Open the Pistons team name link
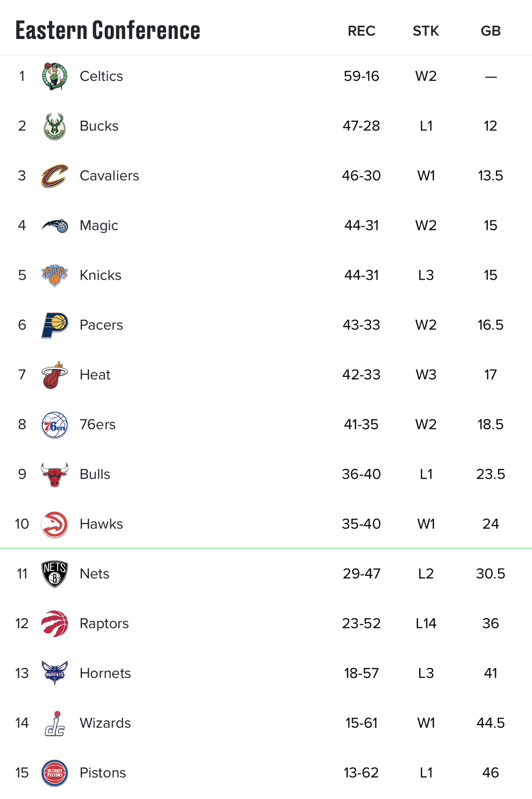Viewport: 532px width, 799px height. (x=102, y=773)
